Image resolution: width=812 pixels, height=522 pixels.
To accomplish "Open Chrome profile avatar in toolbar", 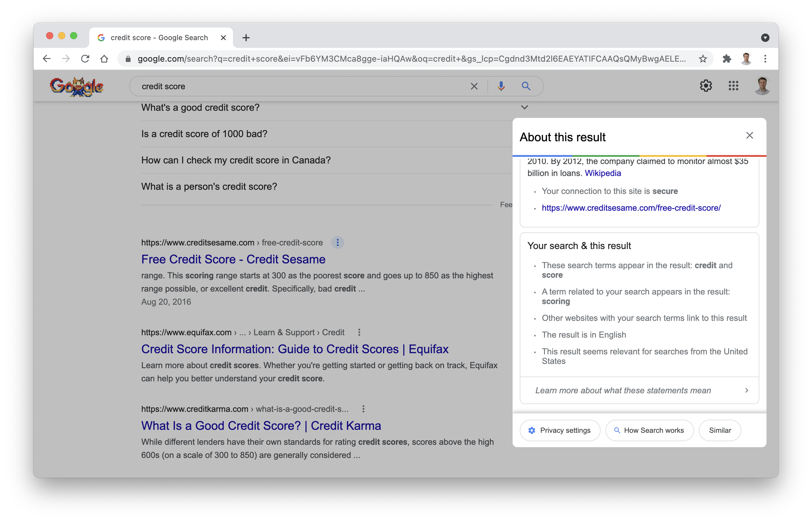I will pyautogui.click(x=746, y=59).
